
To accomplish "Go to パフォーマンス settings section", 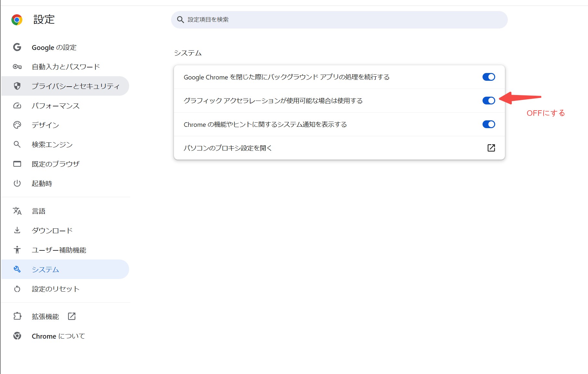I will point(65,106).
